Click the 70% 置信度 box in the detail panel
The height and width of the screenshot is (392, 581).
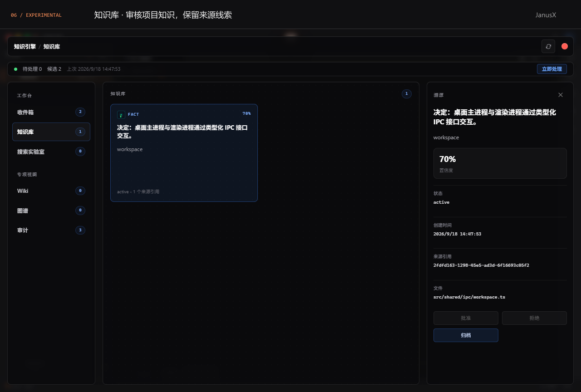pos(500,163)
